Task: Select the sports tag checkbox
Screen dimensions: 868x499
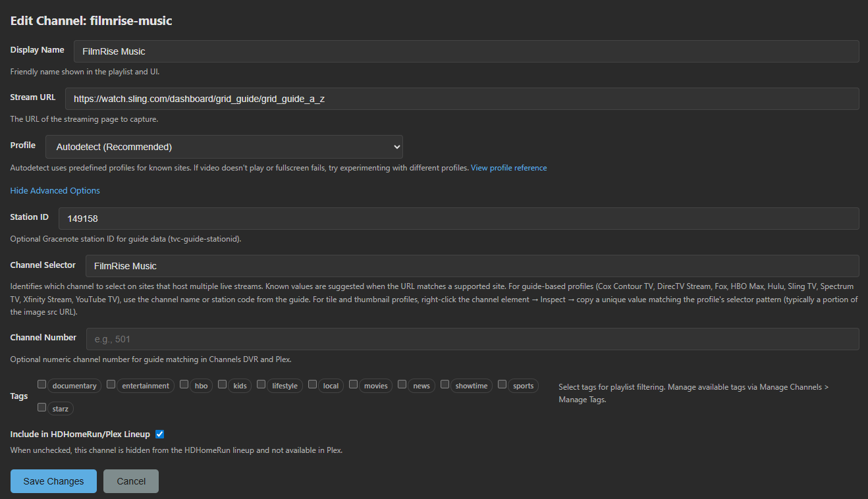Action: coord(502,384)
